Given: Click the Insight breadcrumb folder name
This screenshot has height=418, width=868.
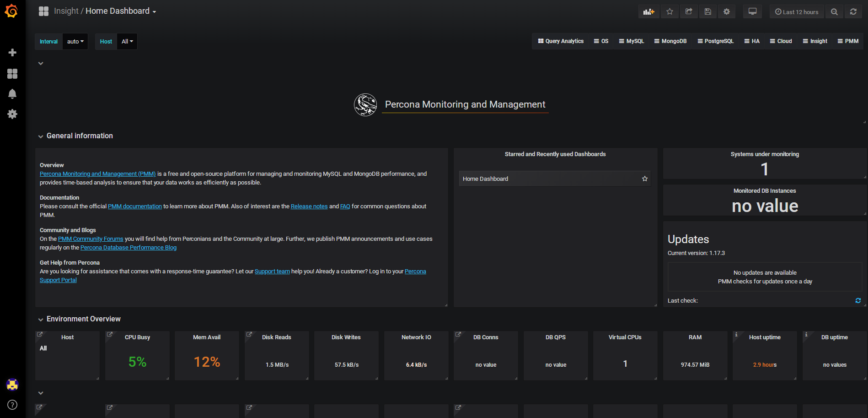Looking at the screenshot, I should pos(66,11).
